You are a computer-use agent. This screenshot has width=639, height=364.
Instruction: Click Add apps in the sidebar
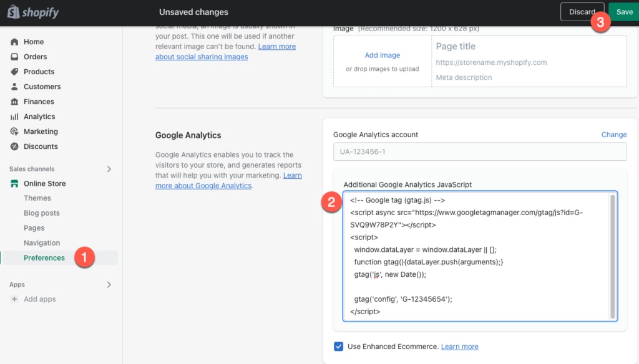tap(39, 299)
